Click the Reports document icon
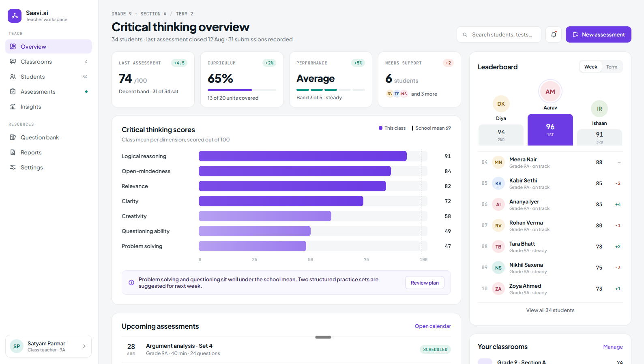Viewport: 644px width, 364px height. (13, 152)
